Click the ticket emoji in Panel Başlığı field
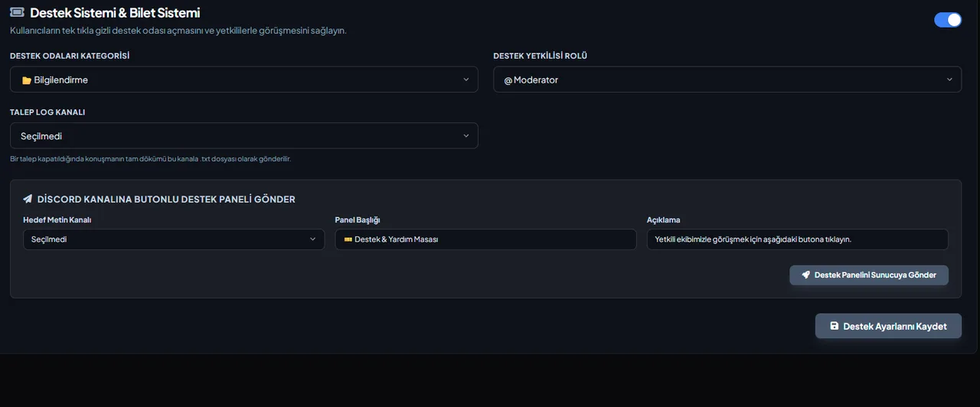The image size is (980, 407). 348,239
